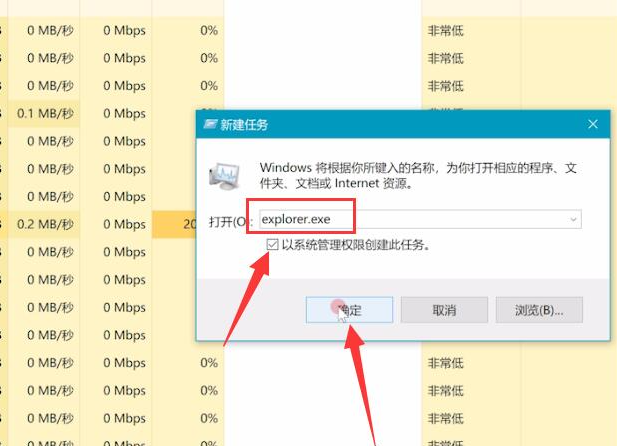Click the explorer.exe input field
This screenshot has height=446, width=617.
[x=410, y=218]
